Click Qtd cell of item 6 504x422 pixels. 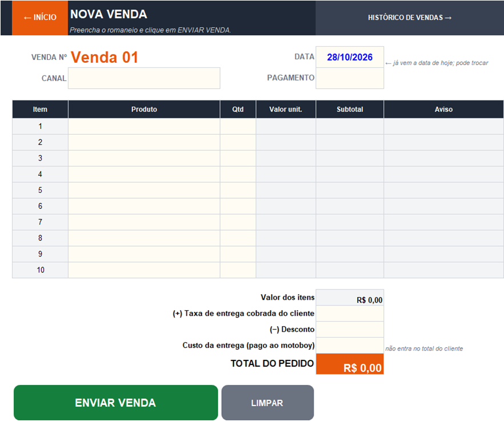click(238, 206)
